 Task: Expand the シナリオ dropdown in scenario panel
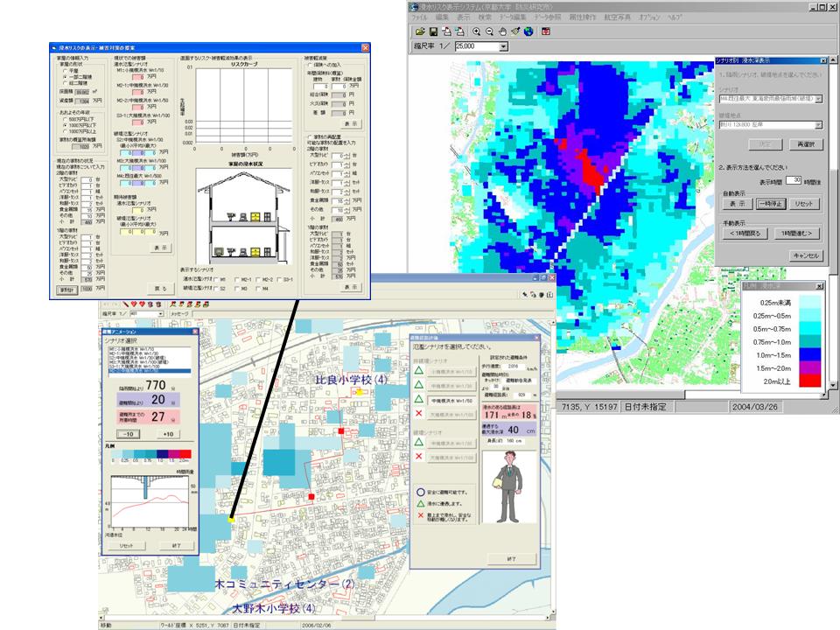819,99
